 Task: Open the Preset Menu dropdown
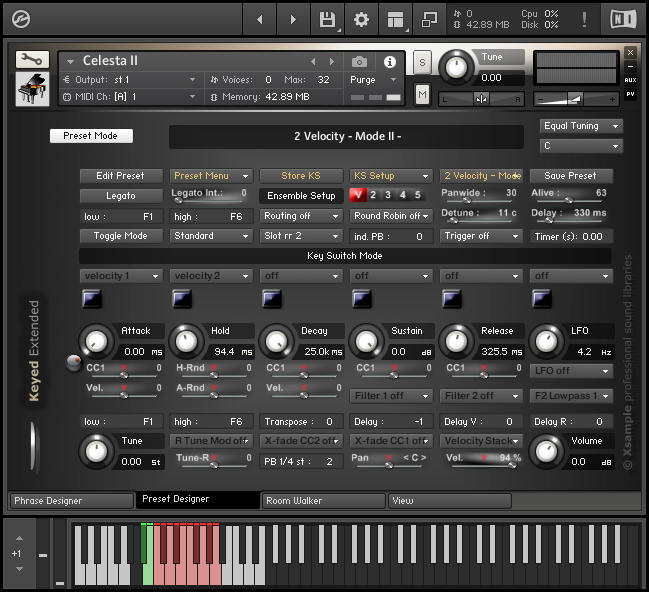[211, 176]
